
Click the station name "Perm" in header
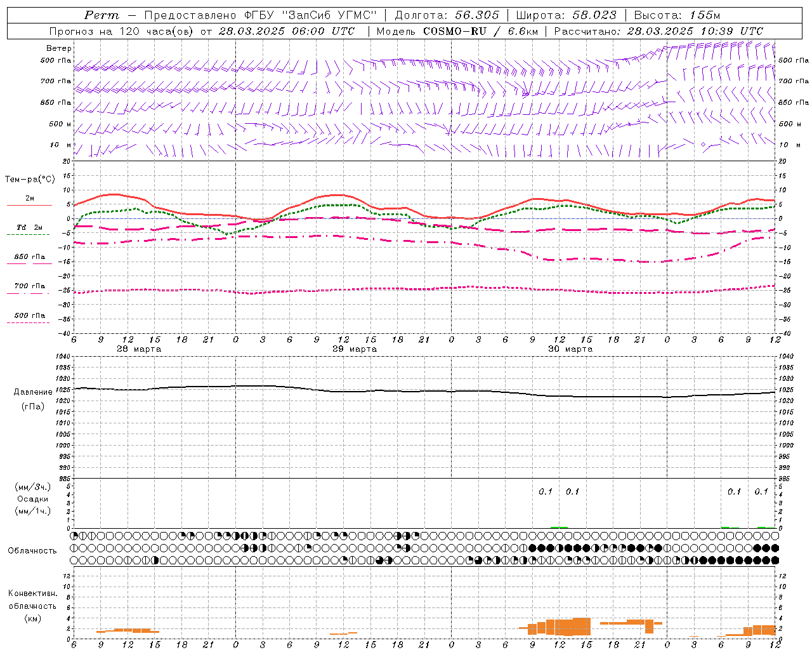click(101, 15)
